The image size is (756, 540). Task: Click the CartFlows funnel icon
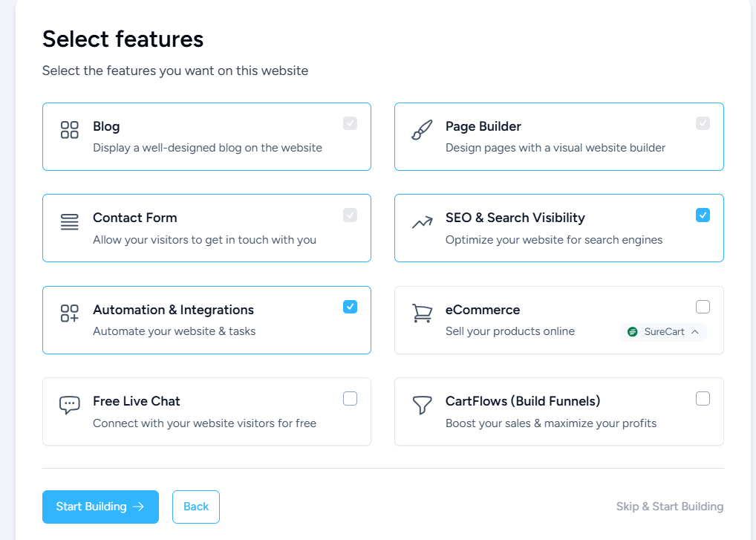pyautogui.click(x=422, y=405)
